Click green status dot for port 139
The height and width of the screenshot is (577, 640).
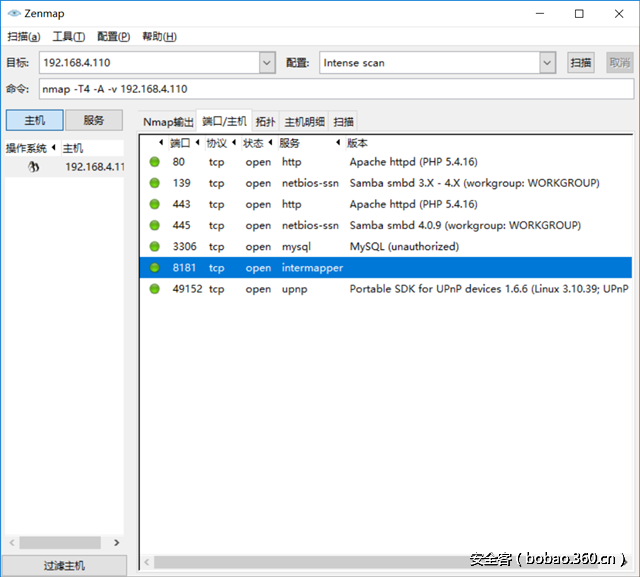[x=155, y=183]
